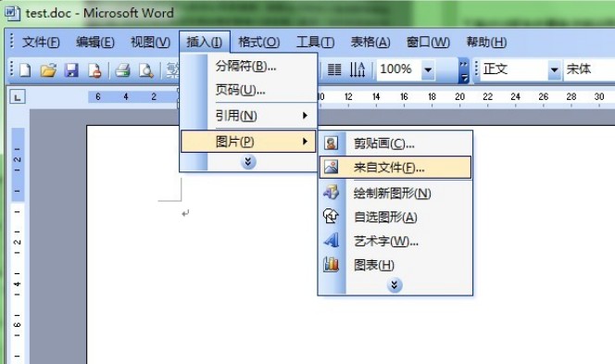Click the zoom 100% input field
This screenshot has height=364, width=615.
pyautogui.click(x=399, y=69)
